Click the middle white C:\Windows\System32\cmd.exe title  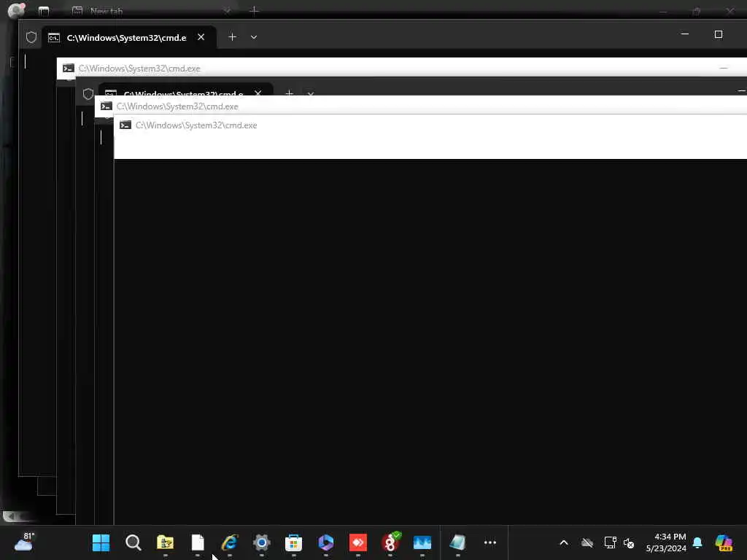pos(177,106)
